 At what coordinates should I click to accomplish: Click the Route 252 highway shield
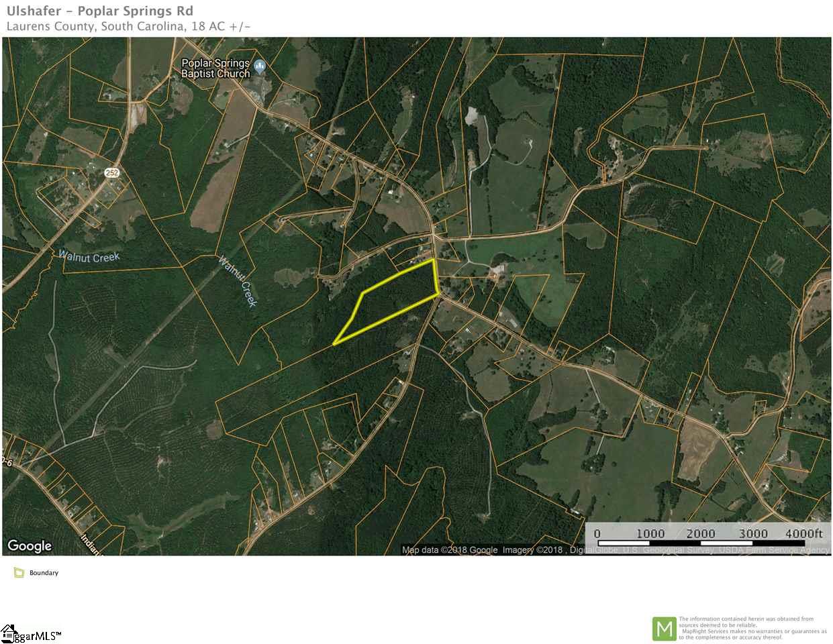[x=111, y=173]
